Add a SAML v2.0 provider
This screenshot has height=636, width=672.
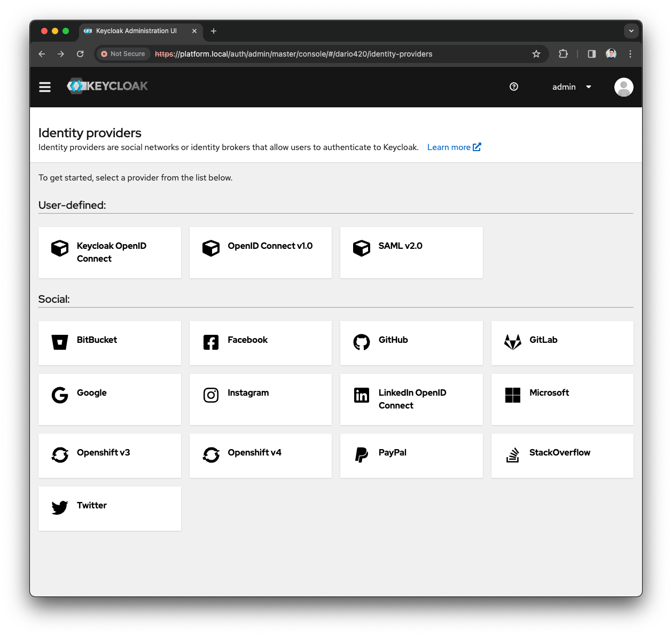(x=411, y=252)
